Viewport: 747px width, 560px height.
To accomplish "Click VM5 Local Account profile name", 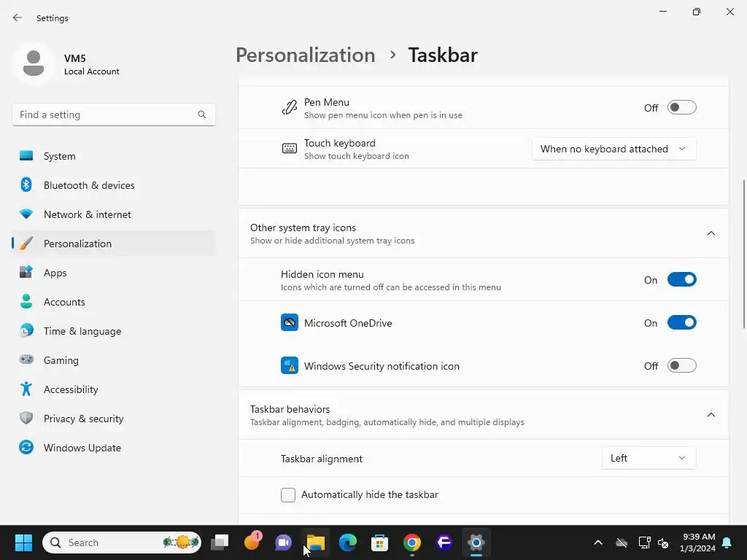I will pyautogui.click(x=91, y=64).
